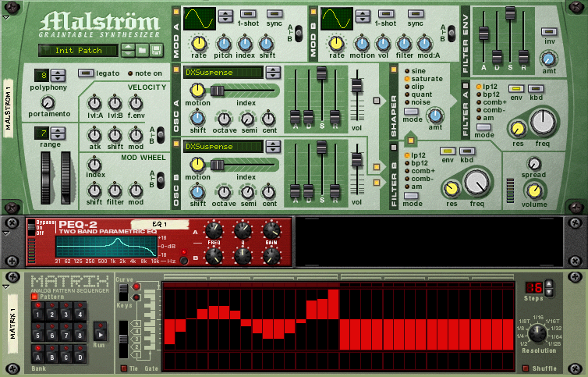Image resolution: width=588 pixels, height=377 pixels.
Task: Click the portamento knob
Action: (x=48, y=102)
